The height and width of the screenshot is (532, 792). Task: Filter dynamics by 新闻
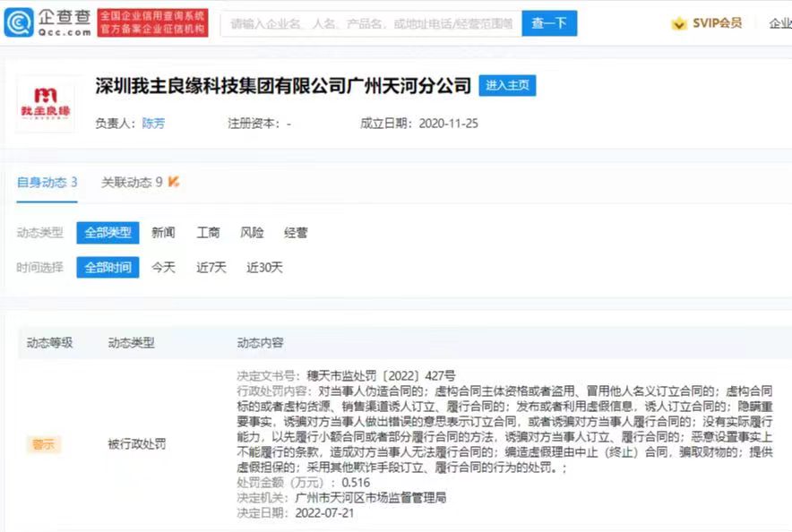(x=163, y=233)
